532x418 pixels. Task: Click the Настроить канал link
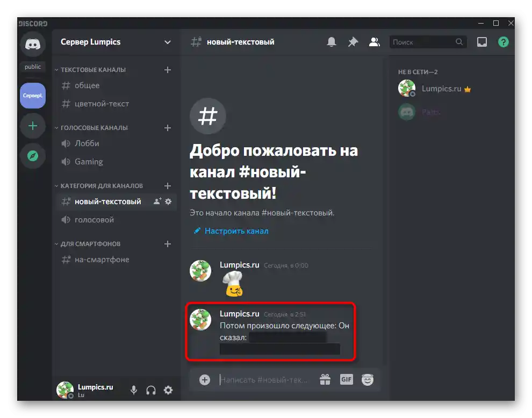point(236,231)
